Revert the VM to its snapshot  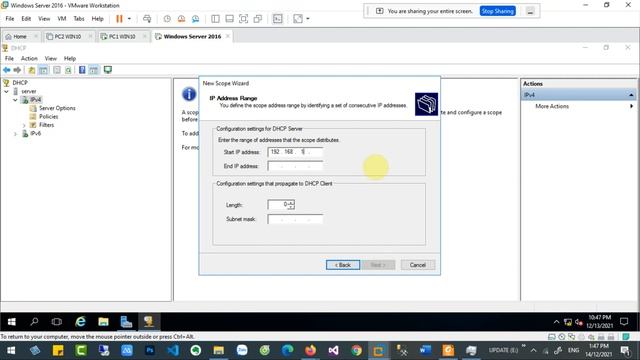pos(181,19)
